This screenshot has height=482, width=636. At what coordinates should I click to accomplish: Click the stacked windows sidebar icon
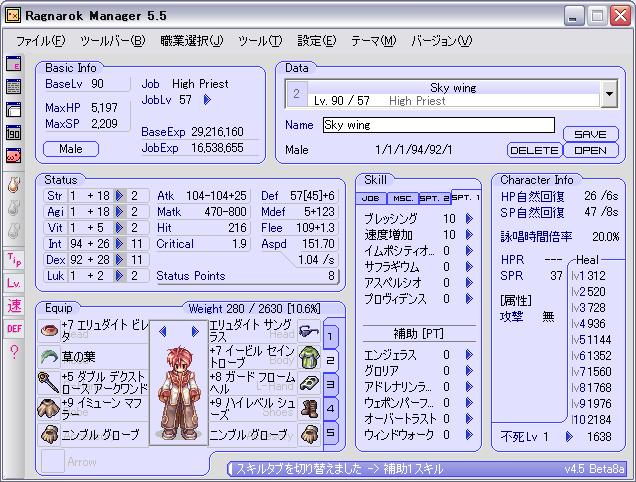tap(13, 110)
